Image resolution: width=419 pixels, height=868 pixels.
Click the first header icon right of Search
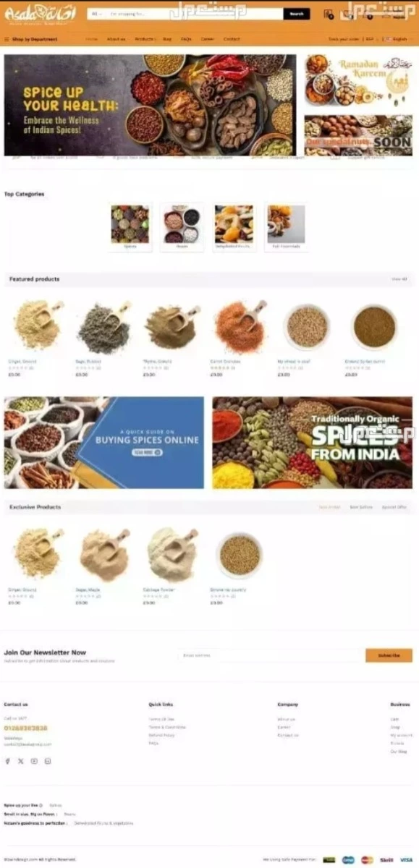pos(329,14)
